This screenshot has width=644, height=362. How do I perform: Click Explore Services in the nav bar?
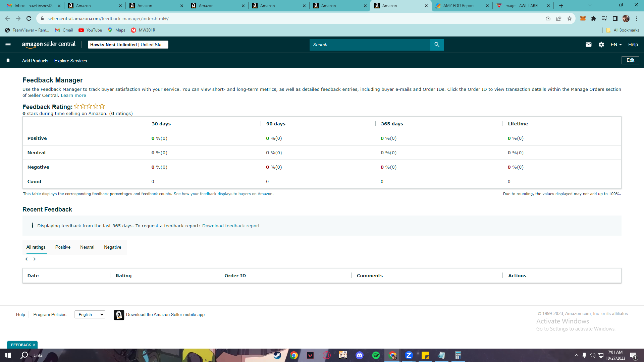(71, 61)
